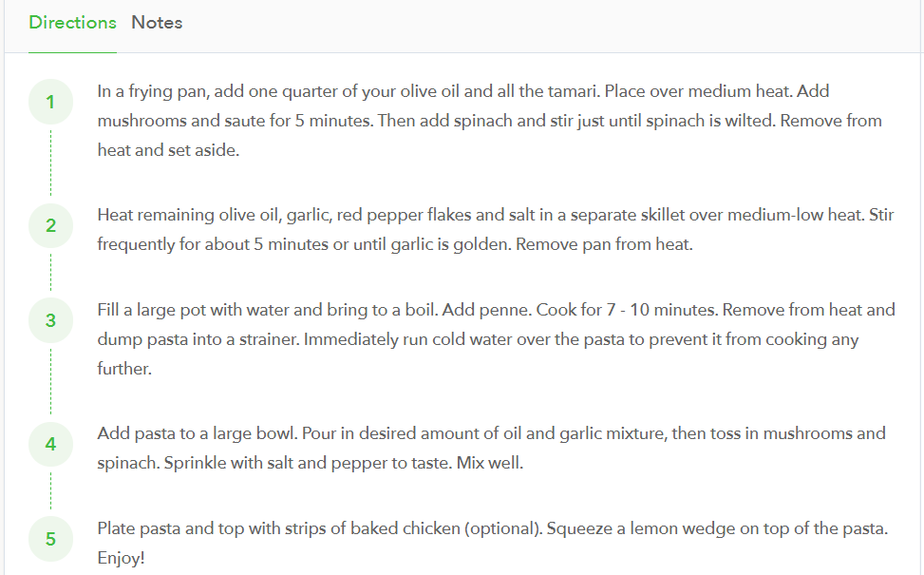Click the garlic and red pepper flakes paragraph
This screenshot has height=575, width=924.
pos(495,229)
